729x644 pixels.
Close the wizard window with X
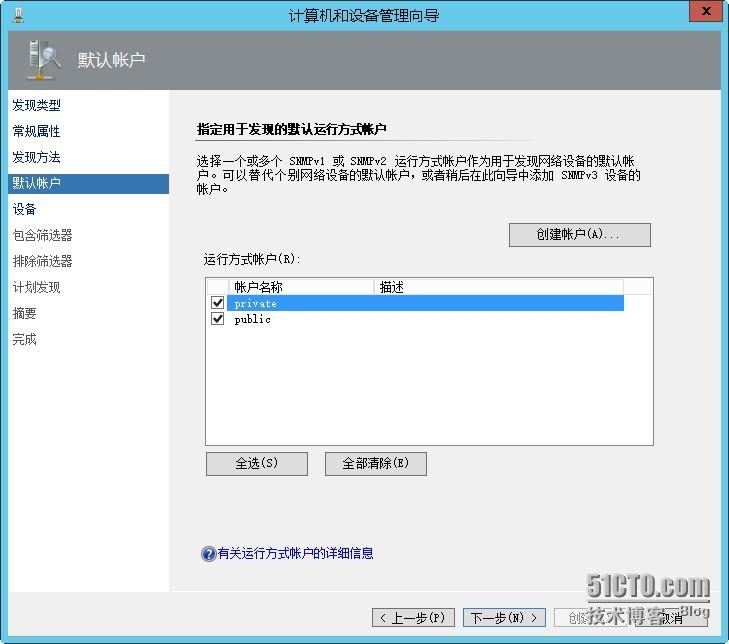tap(705, 11)
